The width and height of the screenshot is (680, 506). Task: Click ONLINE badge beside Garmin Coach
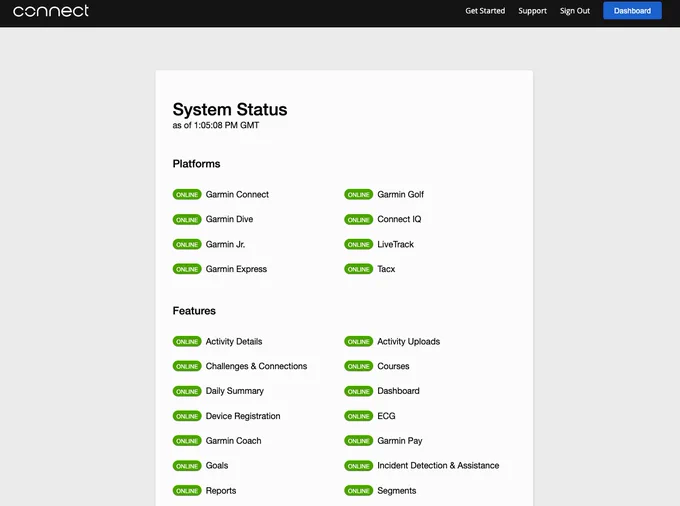(x=187, y=441)
